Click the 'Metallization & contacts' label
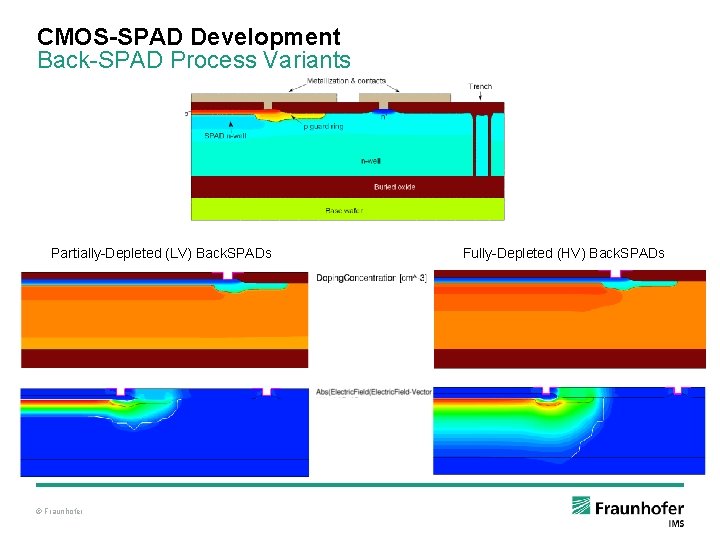 (x=346, y=81)
